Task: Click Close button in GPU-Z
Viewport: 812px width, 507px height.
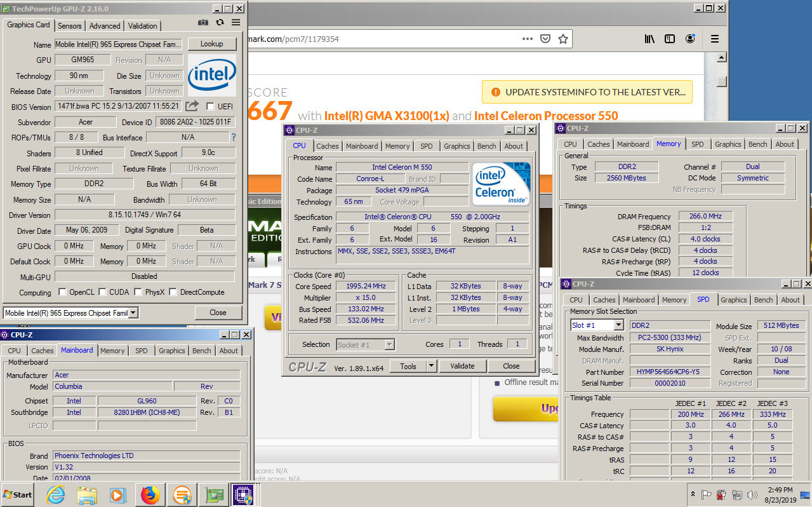Action: click(x=218, y=313)
